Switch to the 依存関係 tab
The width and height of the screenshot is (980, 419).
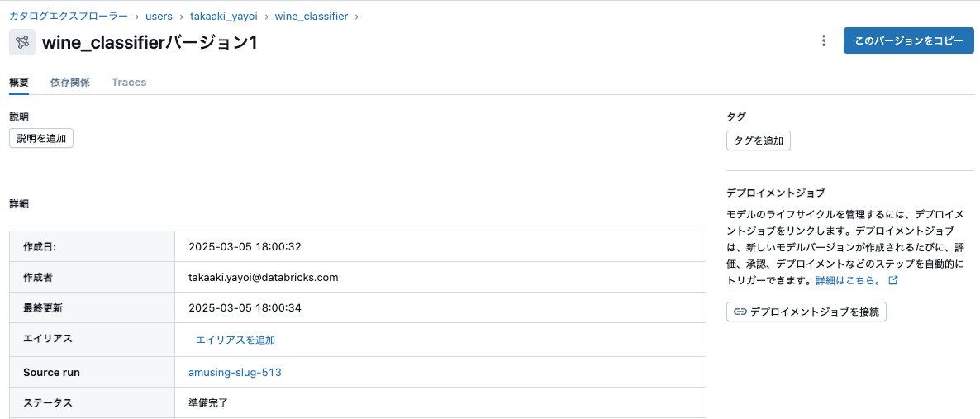tap(70, 83)
